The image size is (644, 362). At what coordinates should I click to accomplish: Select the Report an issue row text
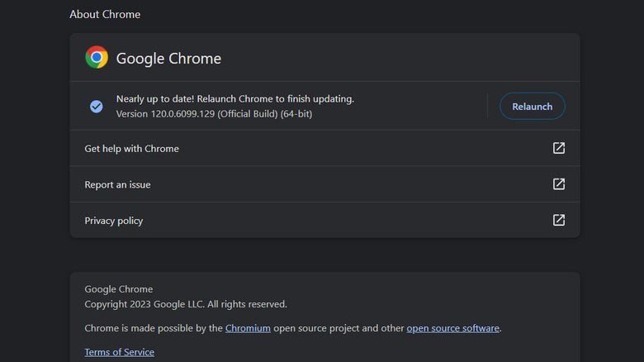point(117,184)
